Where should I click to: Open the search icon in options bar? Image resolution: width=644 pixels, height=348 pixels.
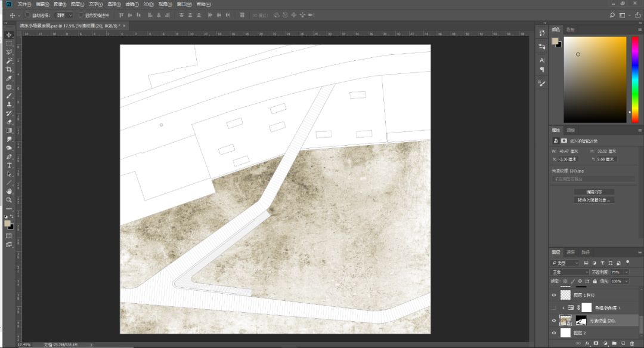pyautogui.click(x=612, y=15)
